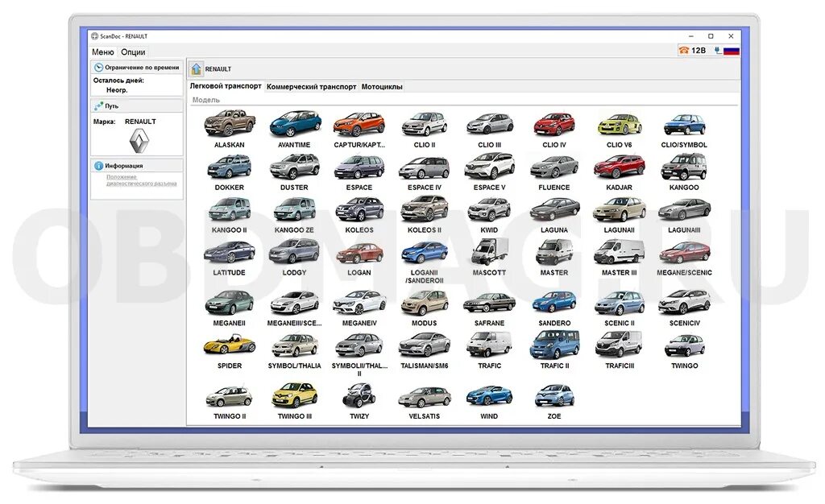Viewport: 825px width, 504px height.
Task: Pick the yellow SPIDER roadster icon
Action: click(x=230, y=345)
